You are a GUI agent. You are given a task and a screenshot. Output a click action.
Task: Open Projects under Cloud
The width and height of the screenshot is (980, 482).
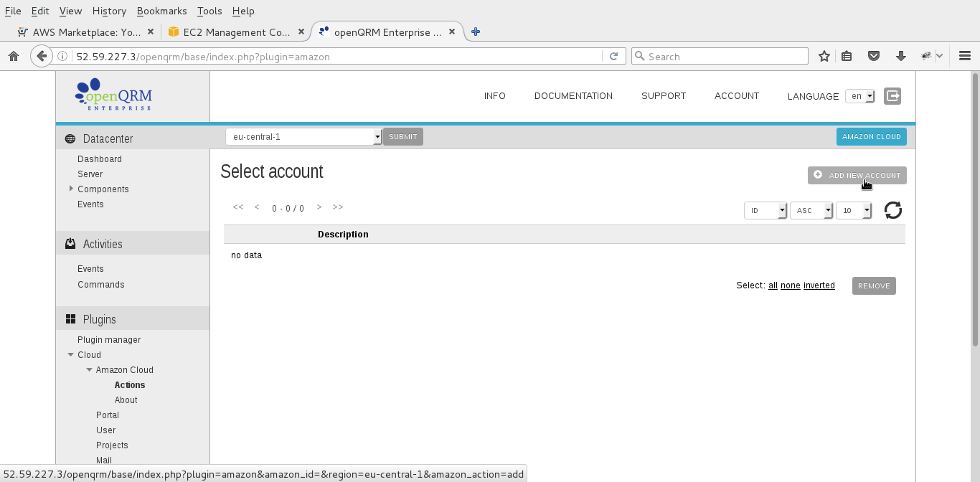112,445
